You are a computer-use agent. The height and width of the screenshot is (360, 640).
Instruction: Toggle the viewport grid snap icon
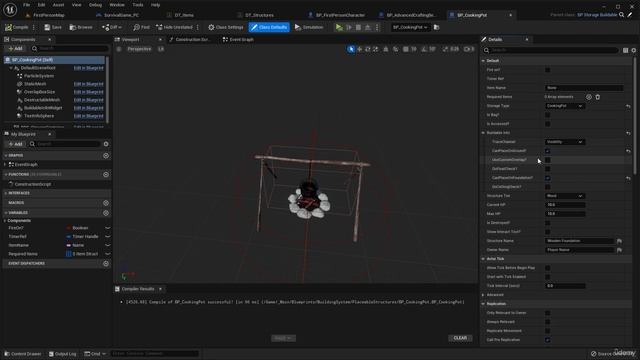click(406, 49)
